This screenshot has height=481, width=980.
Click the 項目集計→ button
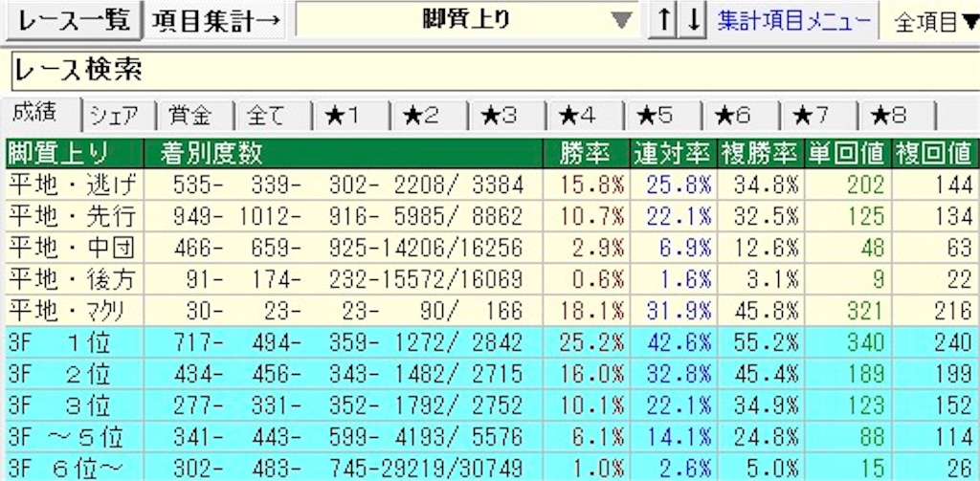[217, 21]
